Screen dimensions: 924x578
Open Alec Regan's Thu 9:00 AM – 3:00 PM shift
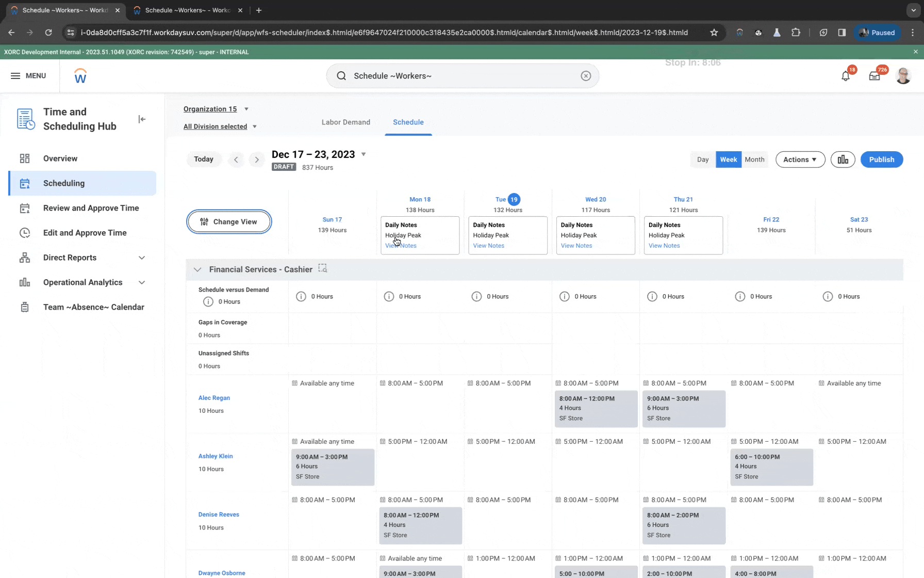(x=684, y=409)
